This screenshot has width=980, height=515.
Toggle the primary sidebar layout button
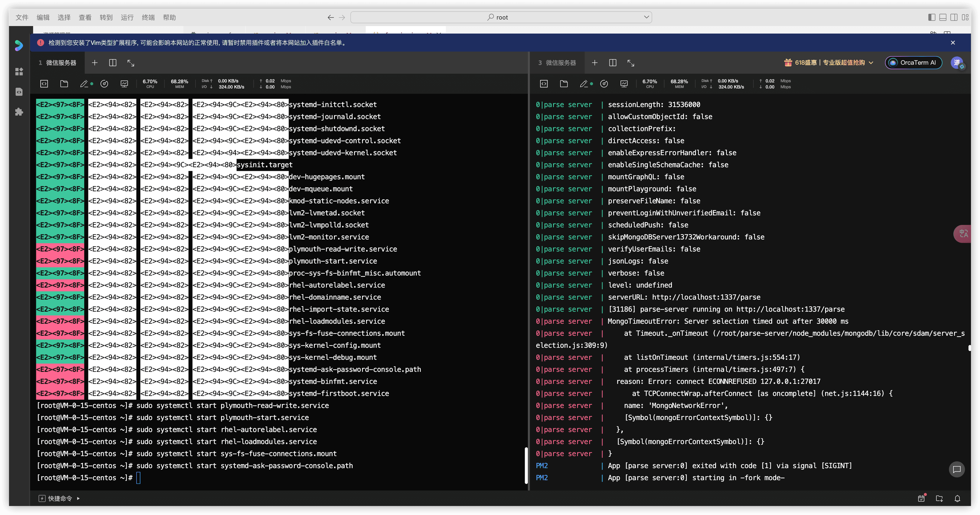point(932,17)
